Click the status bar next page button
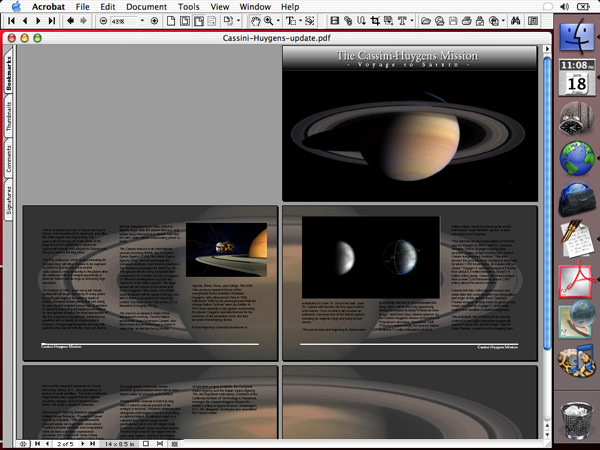The height and width of the screenshot is (450, 600). 82,443
